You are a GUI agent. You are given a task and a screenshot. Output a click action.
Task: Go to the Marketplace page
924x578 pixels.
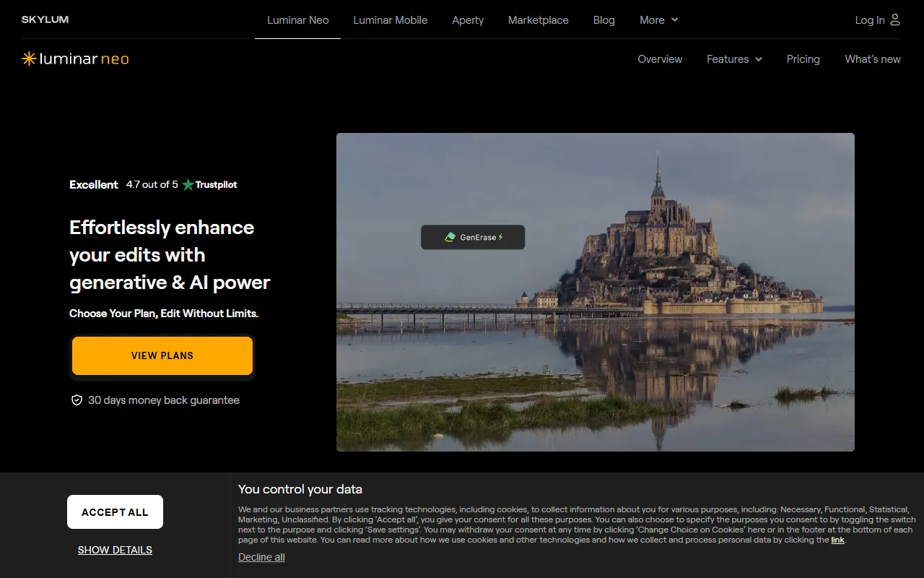[538, 20]
